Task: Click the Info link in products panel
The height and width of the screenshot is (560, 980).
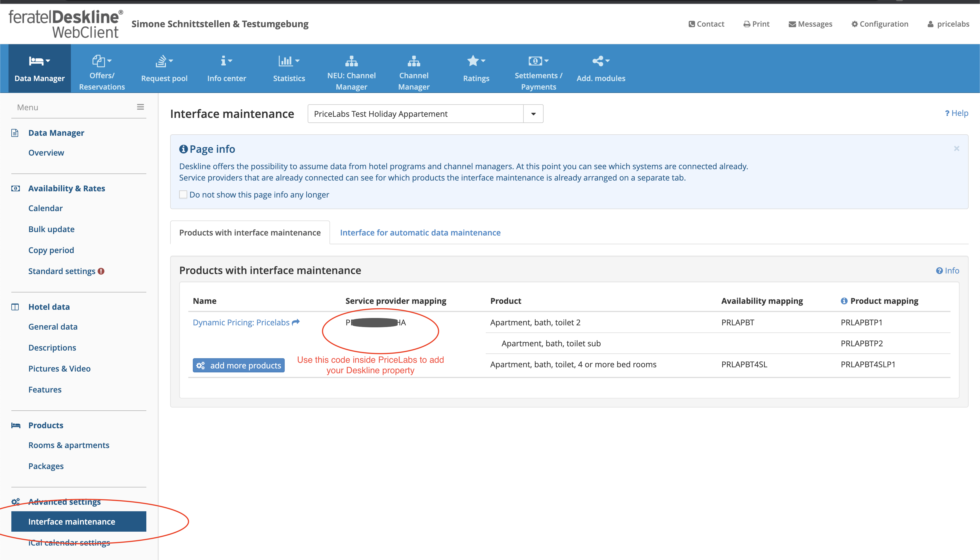Action: point(948,271)
